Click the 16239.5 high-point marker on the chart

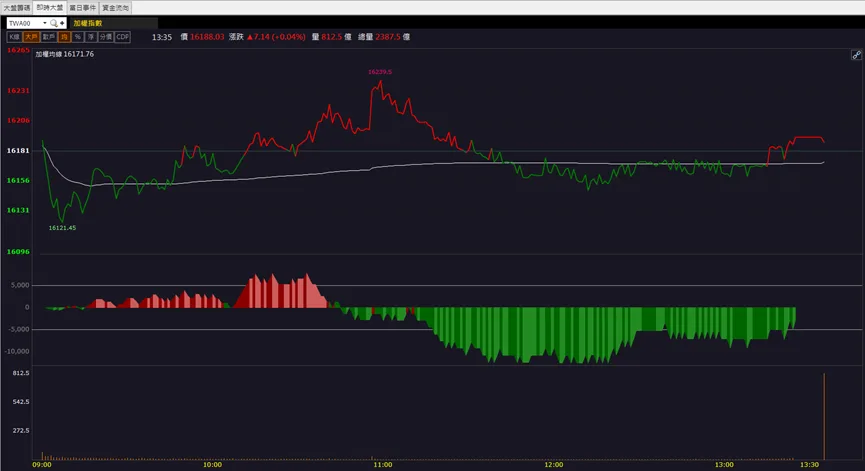(380, 72)
